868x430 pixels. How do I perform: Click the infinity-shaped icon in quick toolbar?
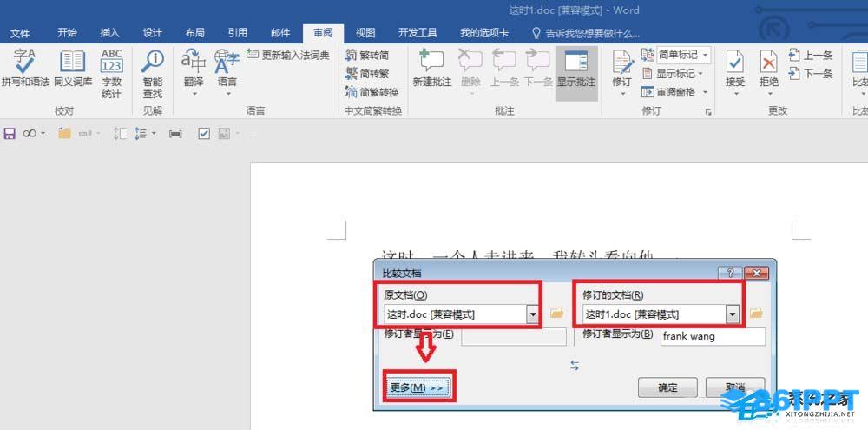[x=30, y=134]
